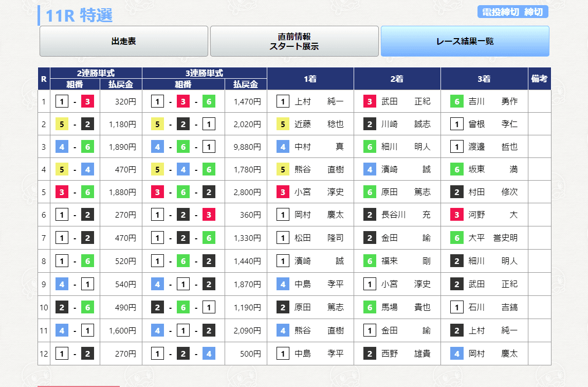Click race 9 winner 中島 孝平

click(x=319, y=285)
